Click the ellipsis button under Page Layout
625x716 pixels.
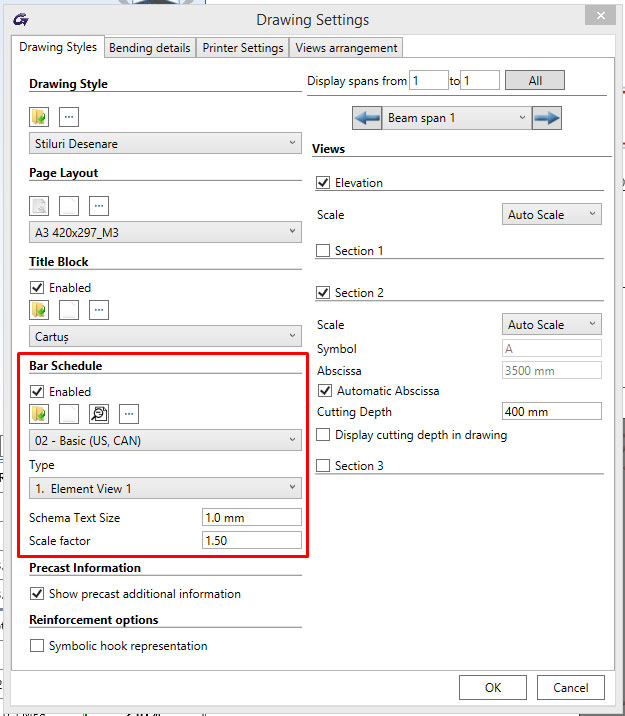click(x=99, y=206)
